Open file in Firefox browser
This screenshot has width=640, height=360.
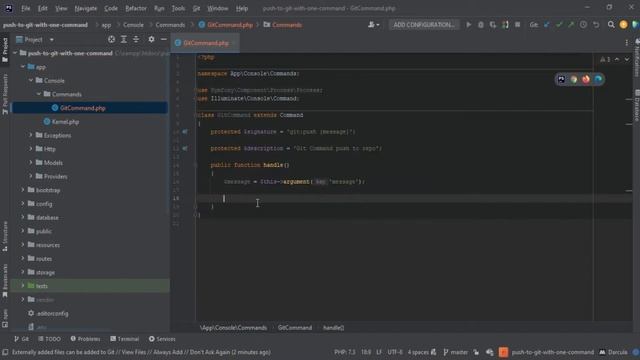point(586,79)
